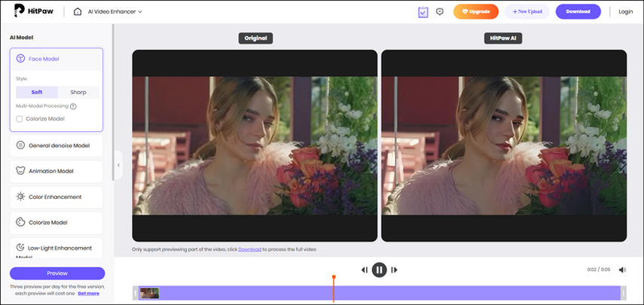Click the Upgrade button
Screen dimensions: 644x305
pyautogui.click(x=475, y=11)
